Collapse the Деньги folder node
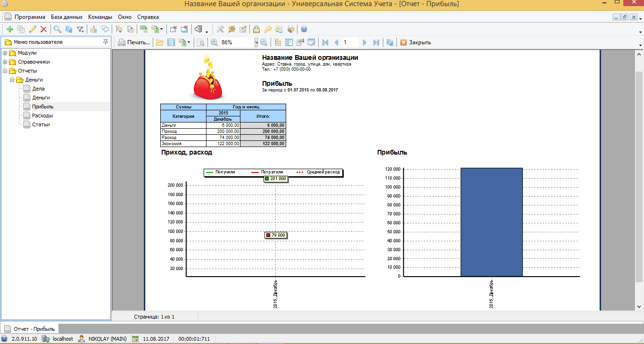The width and height of the screenshot is (644, 344). (12, 80)
